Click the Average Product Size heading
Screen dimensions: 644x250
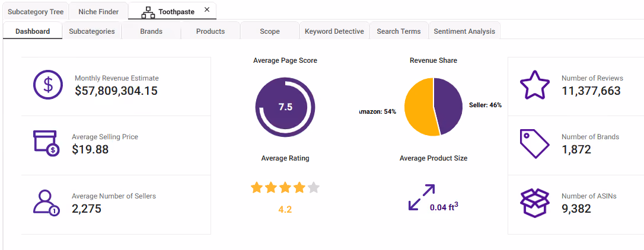(x=433, y=158)
